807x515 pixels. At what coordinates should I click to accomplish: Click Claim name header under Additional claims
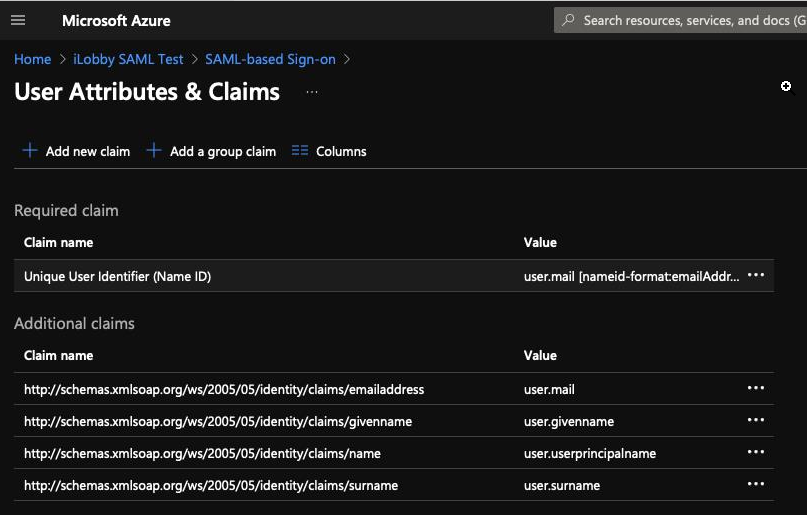pos(59,355)
